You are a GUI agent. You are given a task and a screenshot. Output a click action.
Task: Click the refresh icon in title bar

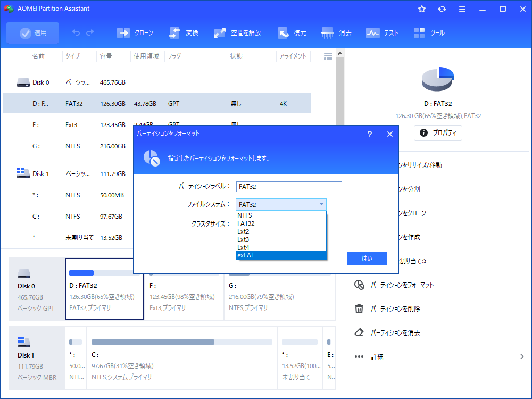(442, 9)
